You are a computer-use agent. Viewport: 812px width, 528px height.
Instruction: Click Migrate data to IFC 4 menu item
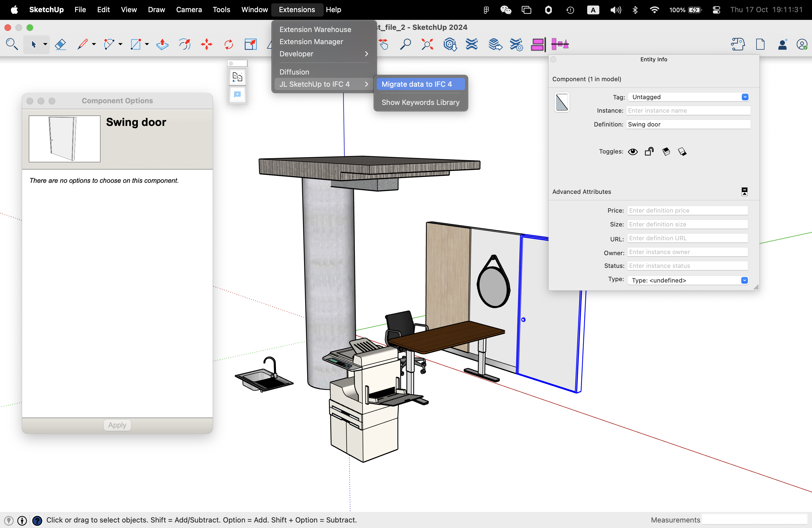coord(417,83)
